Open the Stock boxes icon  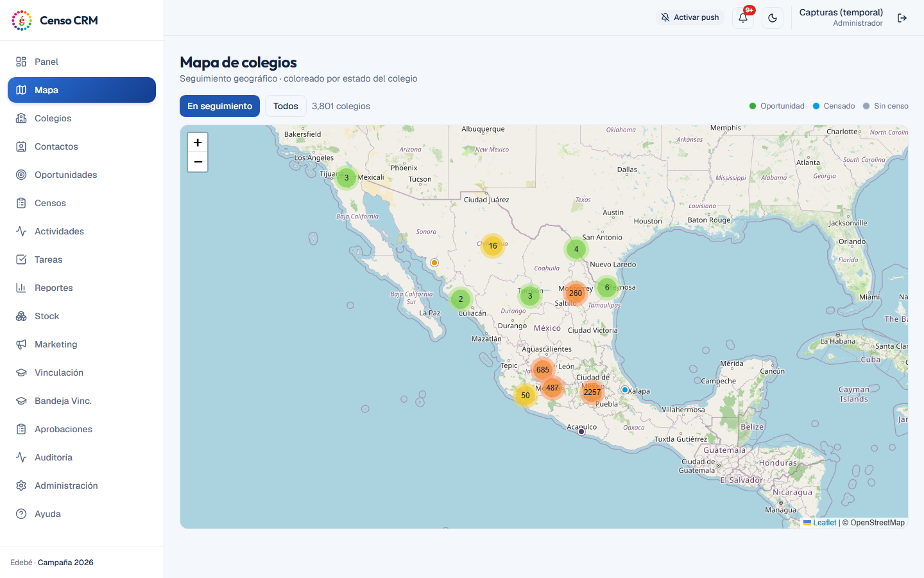pyautogui.click(x=21, y=316)
